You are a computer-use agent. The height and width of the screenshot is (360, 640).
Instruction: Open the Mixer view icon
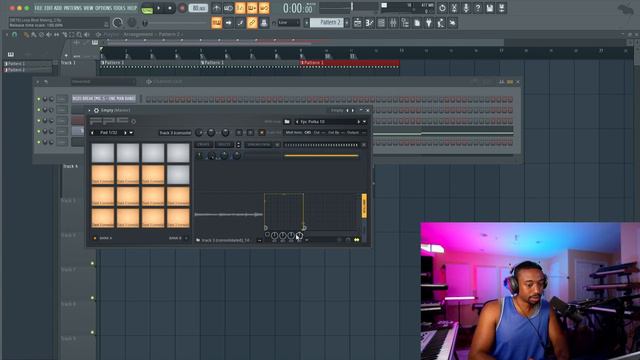(x=393, y=23)
